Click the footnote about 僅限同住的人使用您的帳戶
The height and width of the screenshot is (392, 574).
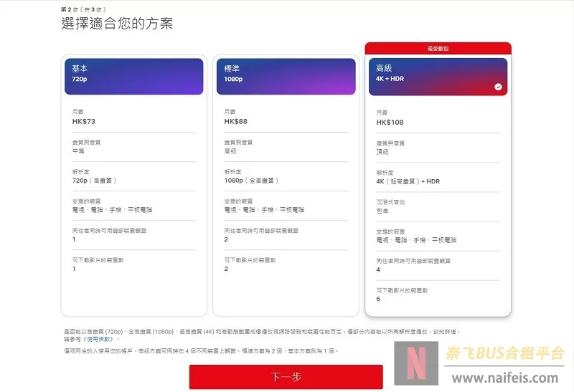(201, 351)
